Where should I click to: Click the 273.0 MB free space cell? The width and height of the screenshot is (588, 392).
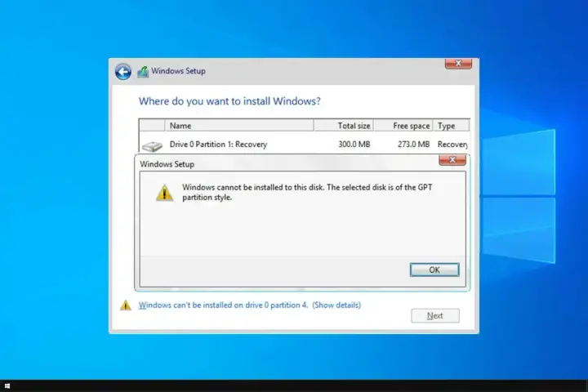pos(413,145)
